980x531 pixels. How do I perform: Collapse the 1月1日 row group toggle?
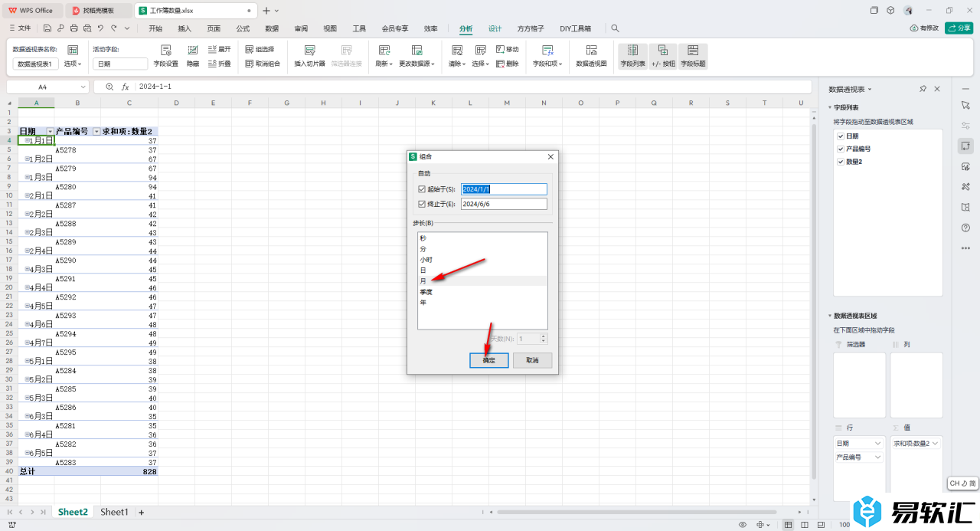point(27,140)
